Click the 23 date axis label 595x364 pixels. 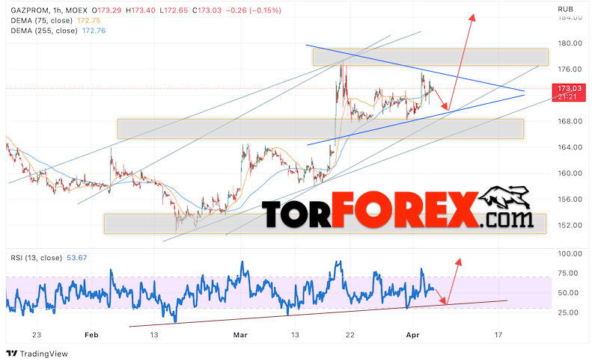coord(37,335)
